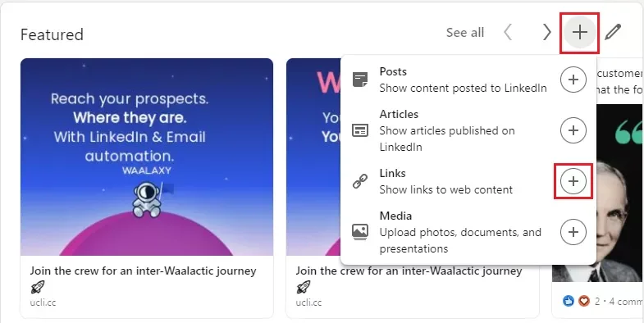This screenshot has width=644, height=323.
Task: Add an article using the Articles plus button
Action: [573, 130]
